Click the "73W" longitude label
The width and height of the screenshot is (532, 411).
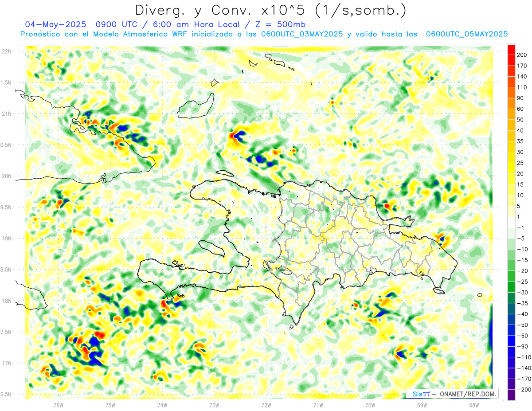pos(214,405)
